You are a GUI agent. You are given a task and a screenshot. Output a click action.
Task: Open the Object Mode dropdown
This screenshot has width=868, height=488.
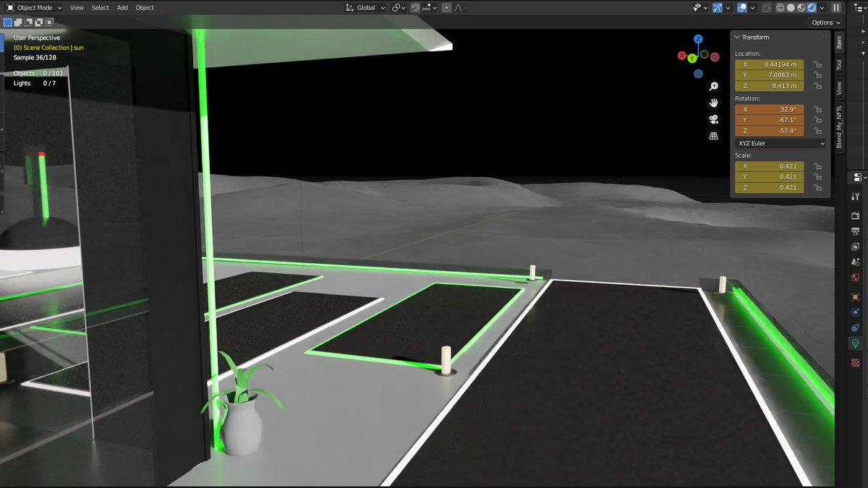coord(34,8)
